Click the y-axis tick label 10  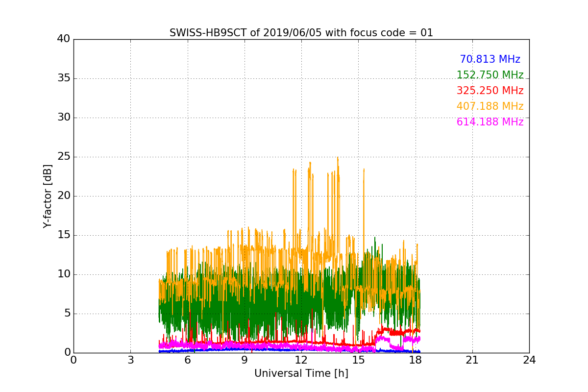point(64,274)
